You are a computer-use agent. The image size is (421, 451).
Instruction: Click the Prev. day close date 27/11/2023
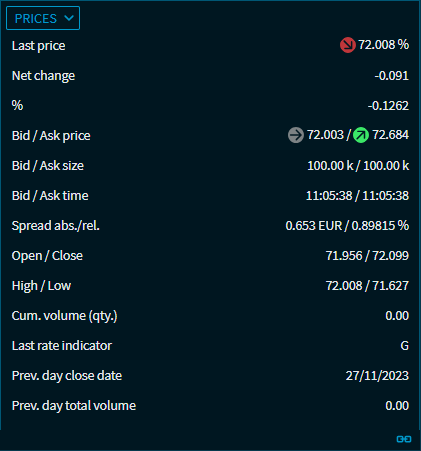377,376
